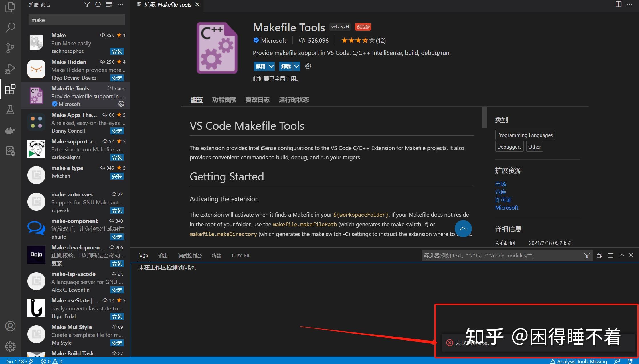The height and width of the screenshot is (364, 639).
Task: Click problems panel filter funnel icon
Action: point(587,255)
